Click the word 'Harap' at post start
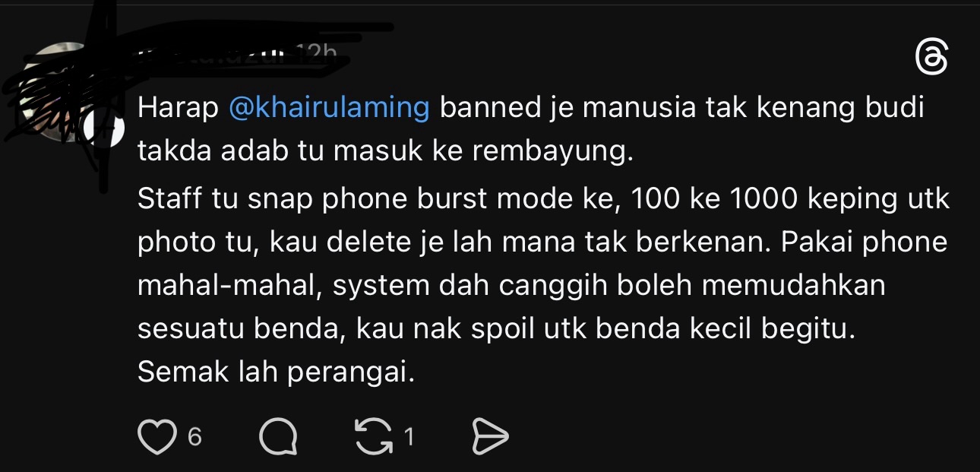The image size is (980, 472). [x=178, y=108]
